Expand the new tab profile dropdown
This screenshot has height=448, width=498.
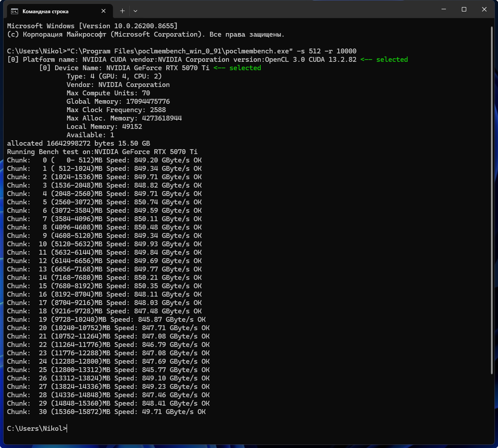pyautogui.click(x=135, y=11)
